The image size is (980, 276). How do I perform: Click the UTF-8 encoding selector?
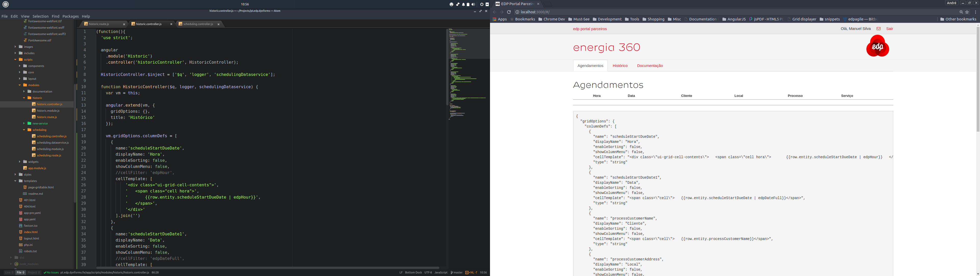click(x=428, y=273)
